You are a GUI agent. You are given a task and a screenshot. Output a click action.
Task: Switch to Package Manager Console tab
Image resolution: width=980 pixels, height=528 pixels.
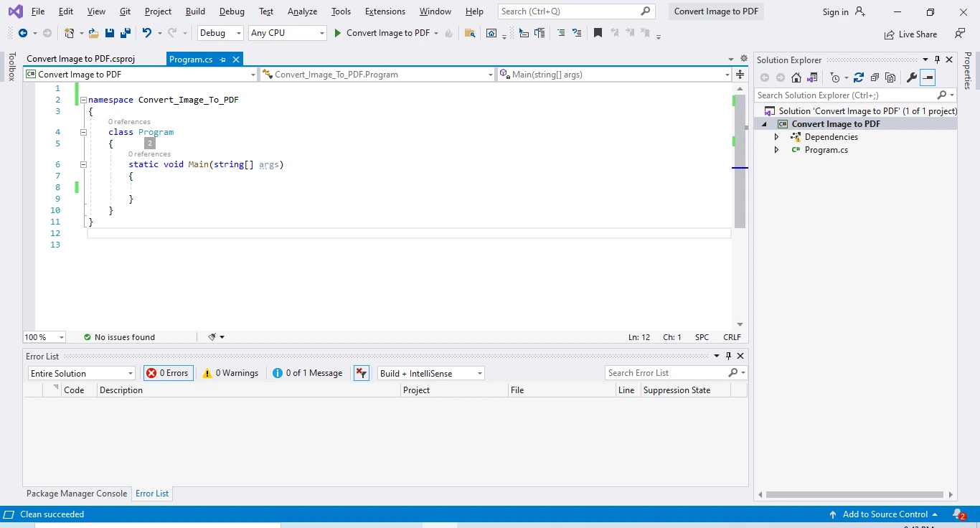tap(77, 494)
